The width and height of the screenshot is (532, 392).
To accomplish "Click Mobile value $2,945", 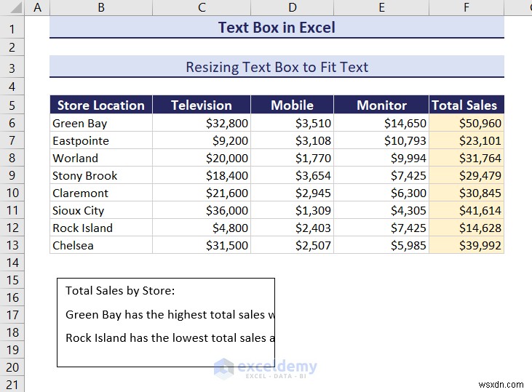I will pos(292,193).
